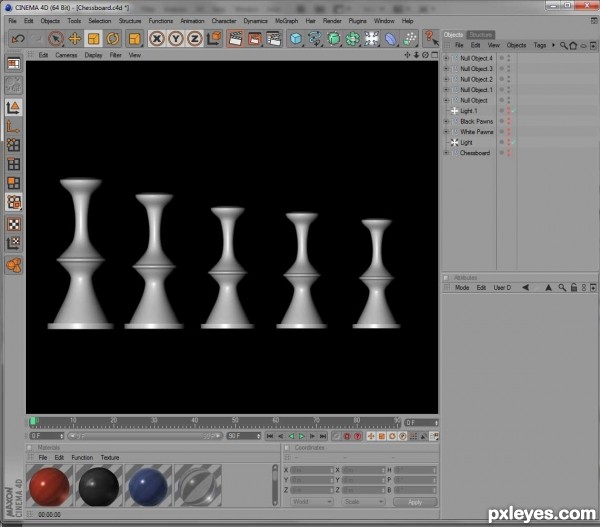The image size is (600, 527).
Task: Open layout switch icon at palette top
Action: click(13, 64)
